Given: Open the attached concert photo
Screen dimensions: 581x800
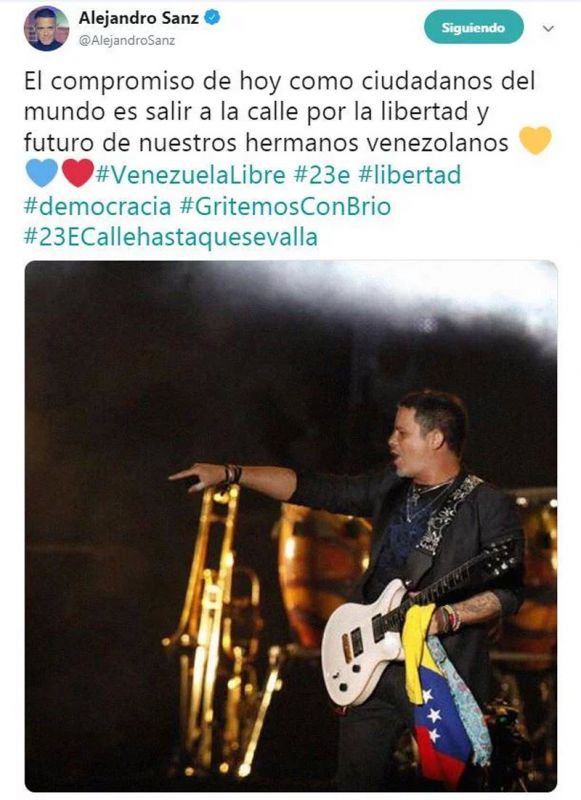Looking at the screenshot, I should tap(291, 526).
